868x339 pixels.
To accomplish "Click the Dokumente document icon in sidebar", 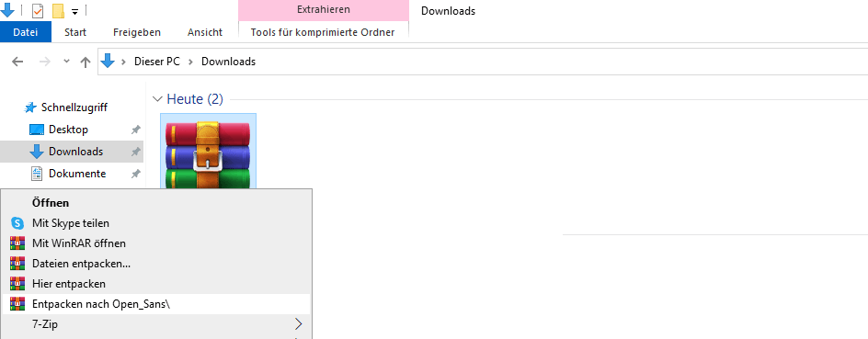I will [37, 174].
